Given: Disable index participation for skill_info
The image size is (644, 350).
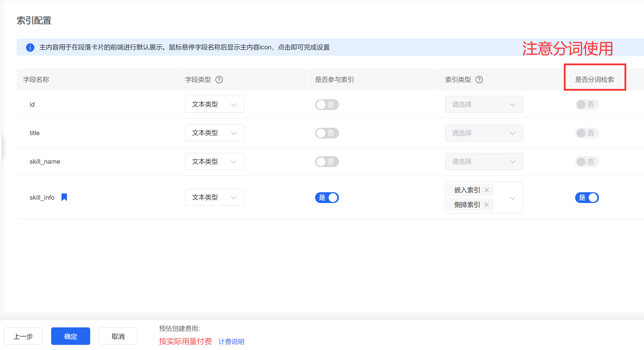Looking at the screenshot, I should pyautogui.click(x=327, y=198).
